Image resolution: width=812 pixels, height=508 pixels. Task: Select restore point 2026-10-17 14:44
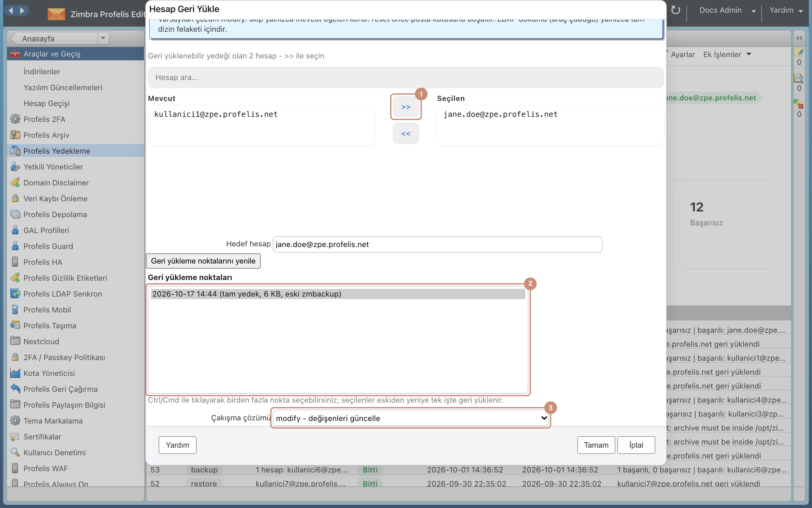[x=338, y=294]
